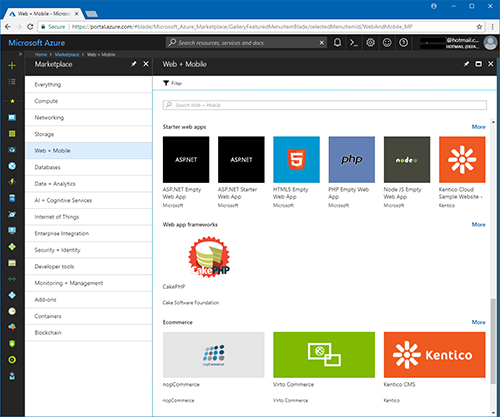500x417 pixels.
Task: Go to Home breadcrumb link
Action: tap(41, 54)
